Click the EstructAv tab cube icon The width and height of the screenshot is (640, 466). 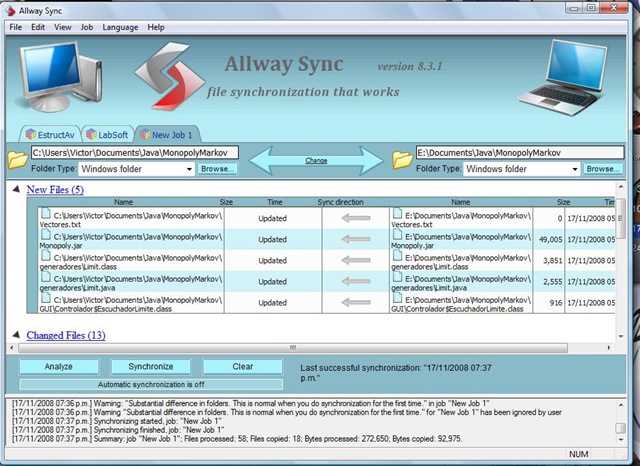(x=31, y=134)
